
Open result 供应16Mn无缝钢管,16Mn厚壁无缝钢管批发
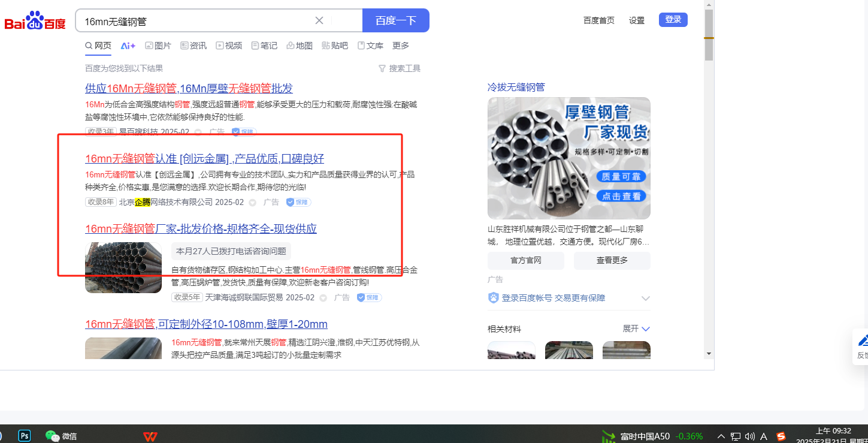tap(189, 89)
